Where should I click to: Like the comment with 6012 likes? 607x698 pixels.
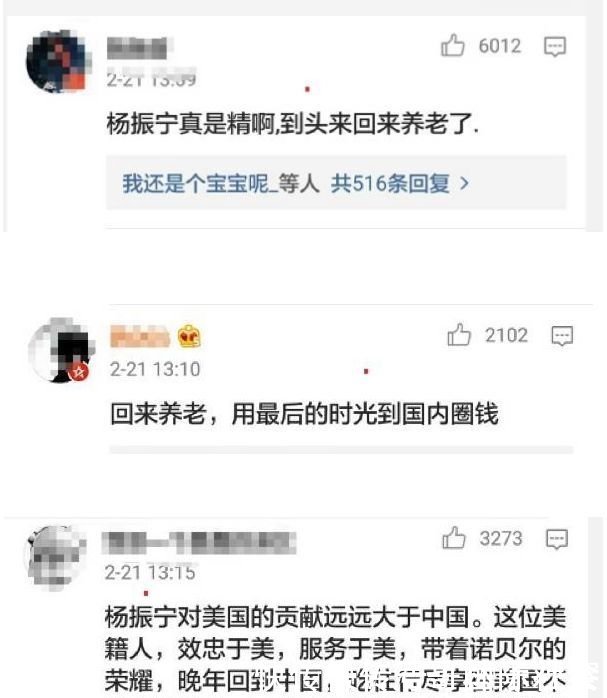tap(453, 45)
